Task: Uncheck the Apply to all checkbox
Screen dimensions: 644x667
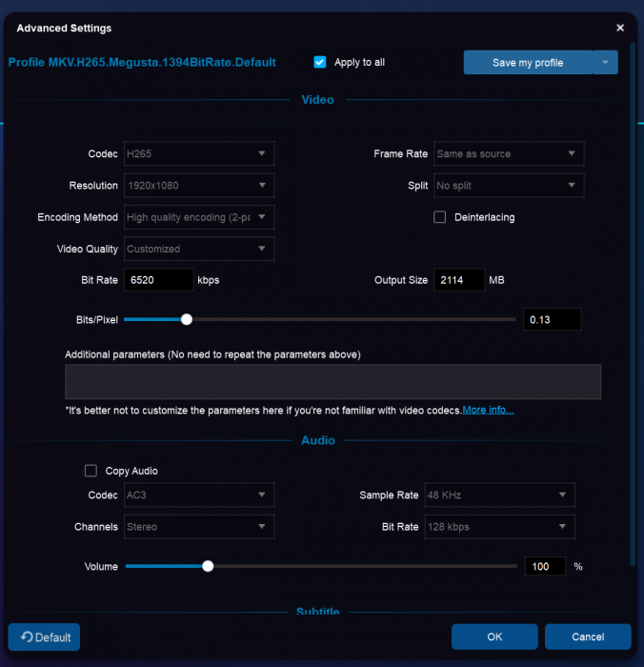Action: click(320, 62)
